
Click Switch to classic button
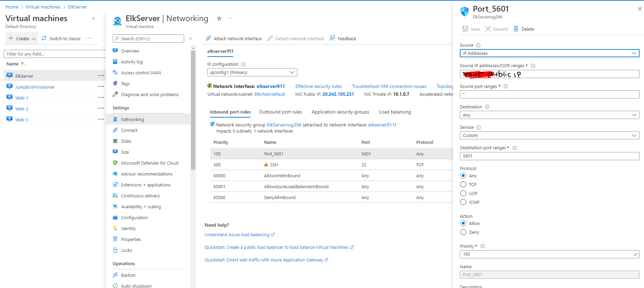click(61, 39)
